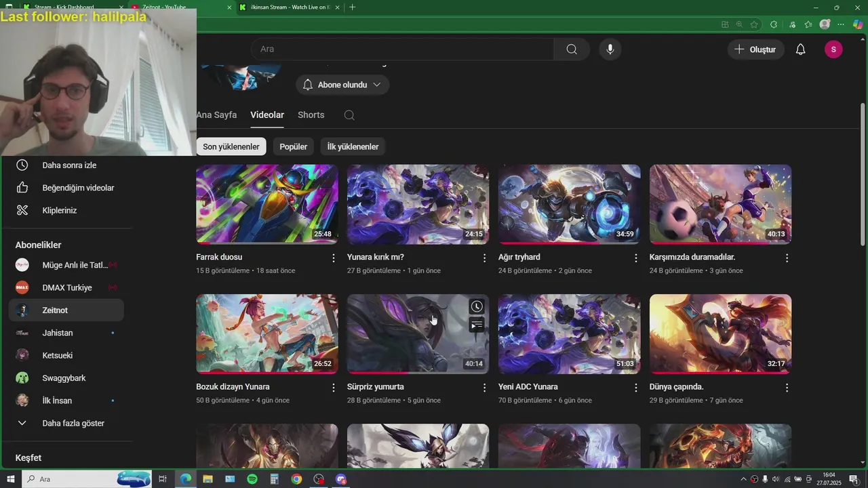Open 'Kliplerinizi' in sidebar

(x=66, y=210)
